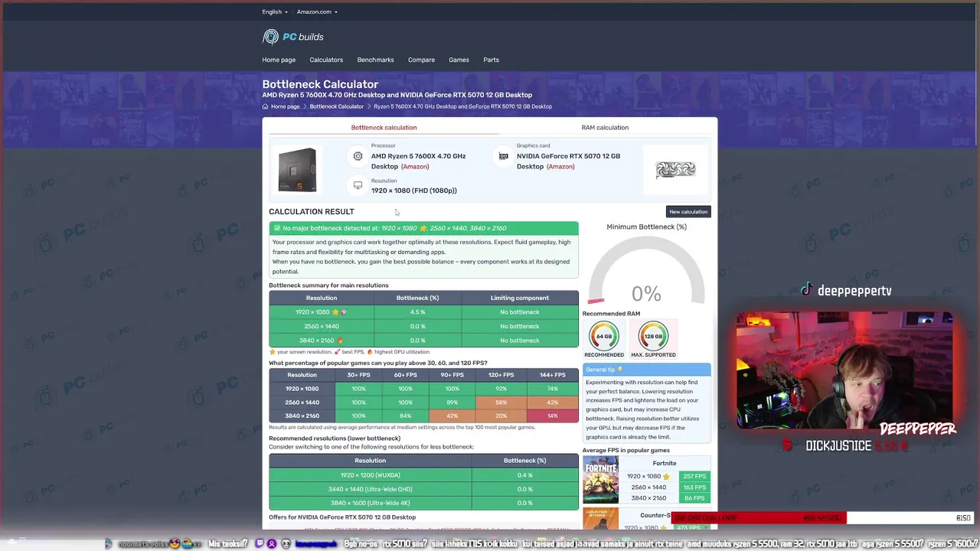980x551 pixels.
Task: Click the Limiting component column header
Action: coord(519,298)
